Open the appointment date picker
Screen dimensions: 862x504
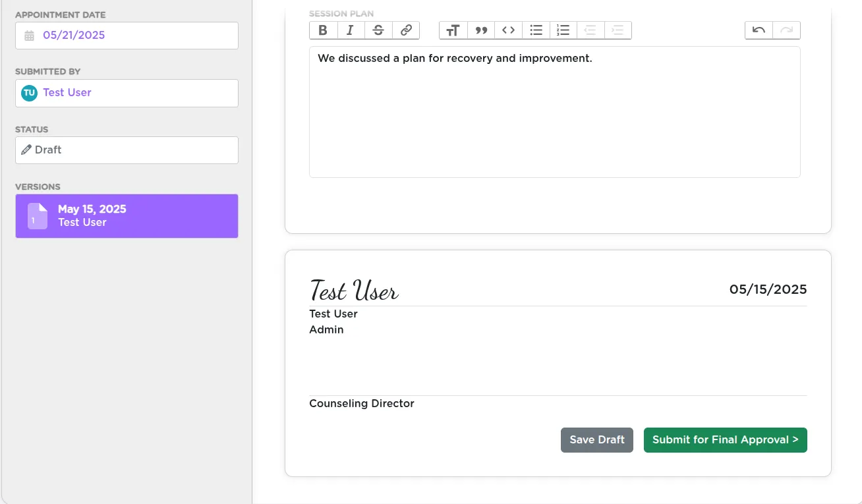point(127,35)
